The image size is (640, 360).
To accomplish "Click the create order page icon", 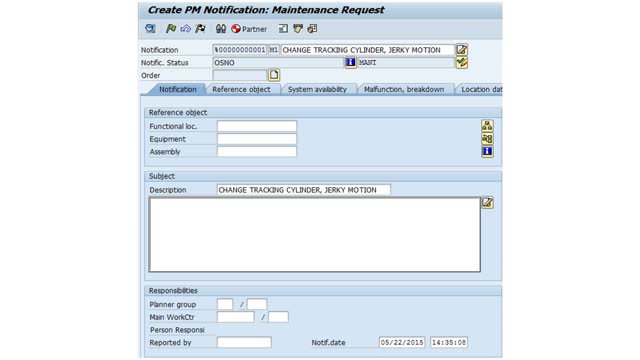I will click(x=274, y=75).
